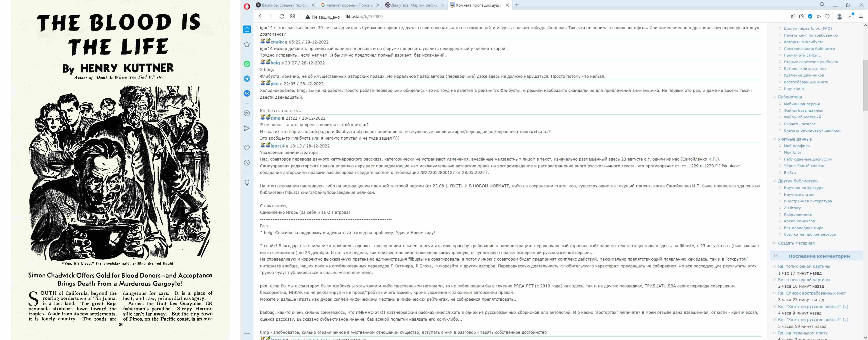Go back to the previous page
The height and width of the screenshot is (340, 868).
[x=260, y=16]
